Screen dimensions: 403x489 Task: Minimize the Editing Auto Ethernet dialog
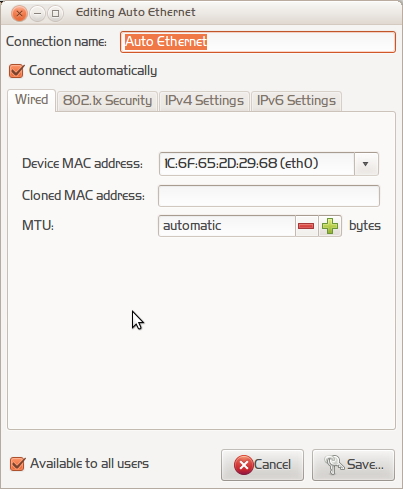38,14
